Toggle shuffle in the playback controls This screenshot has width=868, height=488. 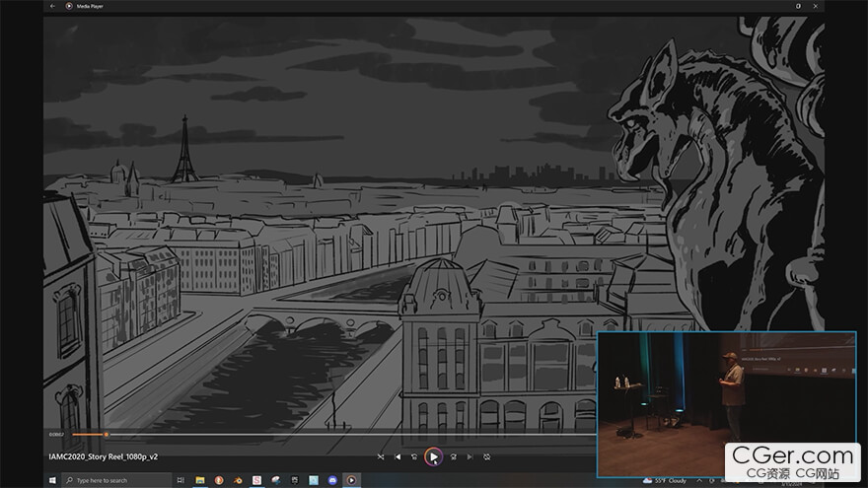[381, 457]
